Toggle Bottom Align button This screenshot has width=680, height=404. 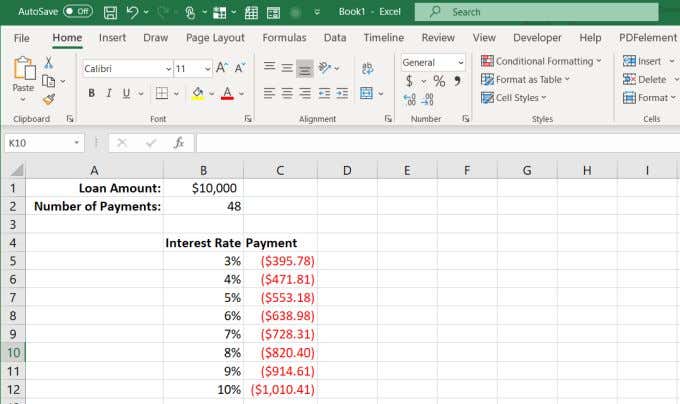[x=305, y=68]
